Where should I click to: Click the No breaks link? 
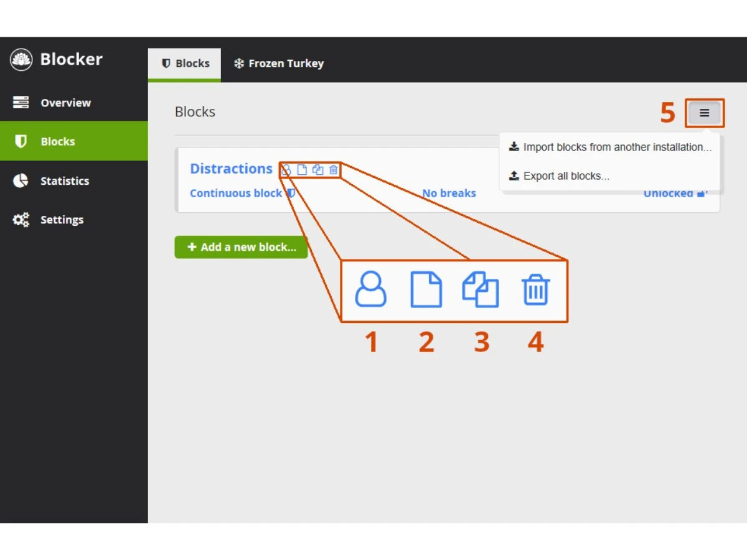tap(449, 194)
